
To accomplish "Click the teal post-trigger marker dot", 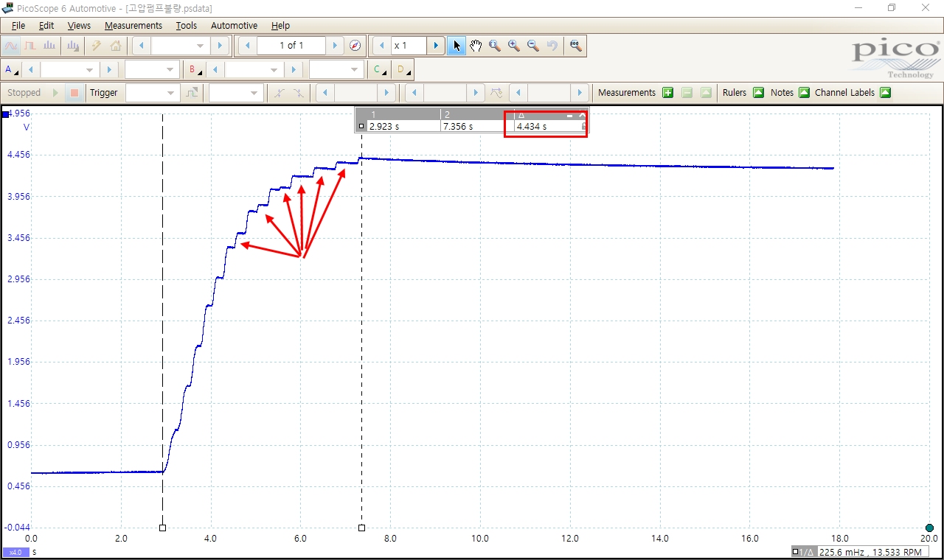I will 929,528.
